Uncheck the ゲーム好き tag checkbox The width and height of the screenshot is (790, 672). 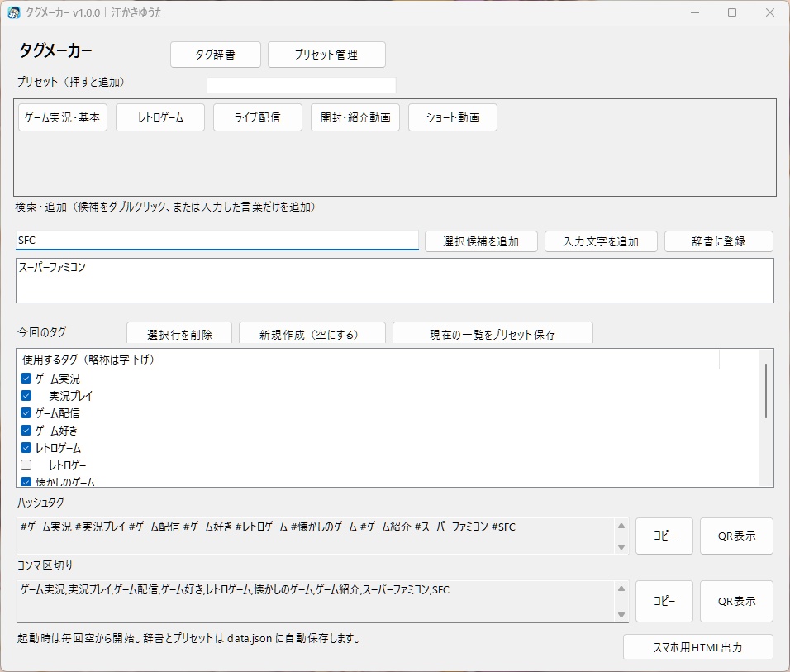pos(26,431)
